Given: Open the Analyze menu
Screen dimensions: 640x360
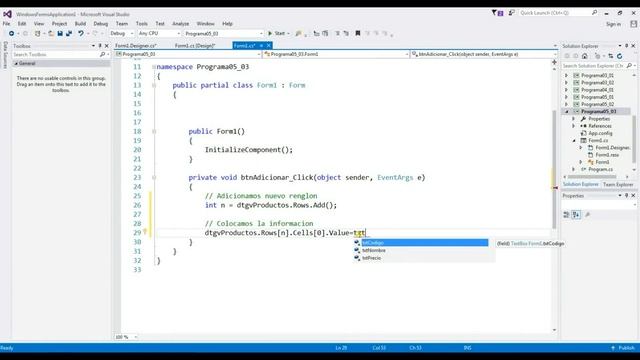Looking at the screenshot, I should 180,24.
